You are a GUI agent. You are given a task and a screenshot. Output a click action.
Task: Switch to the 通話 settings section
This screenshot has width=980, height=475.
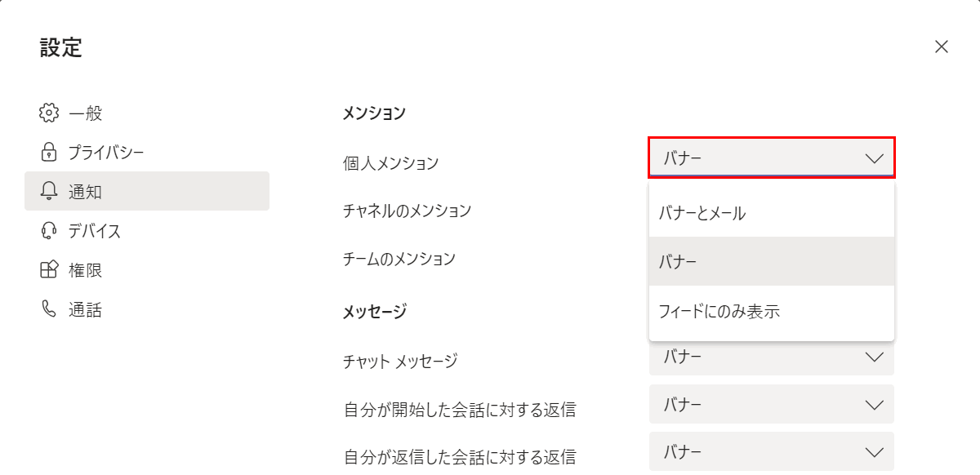click(x=85, y=310)
